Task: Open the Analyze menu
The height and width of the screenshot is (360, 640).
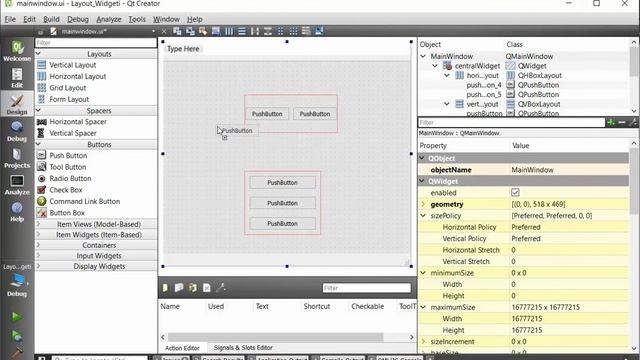Action: coord(109,19)
